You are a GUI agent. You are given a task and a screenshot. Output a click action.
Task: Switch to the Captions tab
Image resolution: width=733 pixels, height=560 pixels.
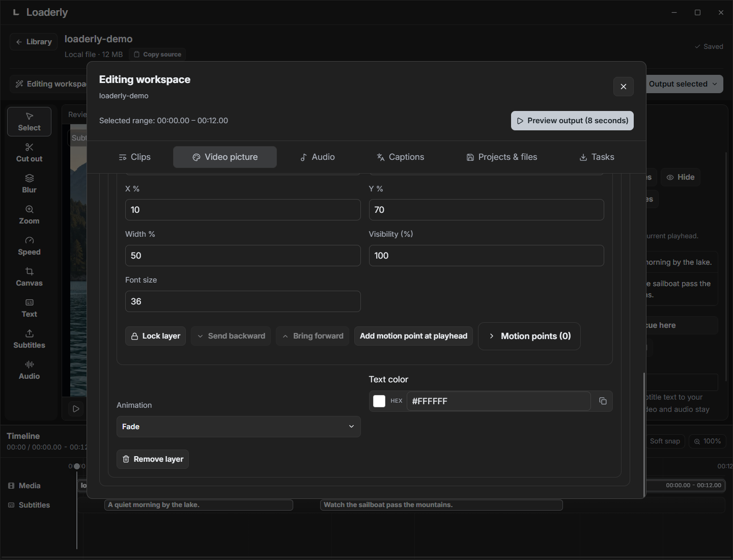click(400, 157)
